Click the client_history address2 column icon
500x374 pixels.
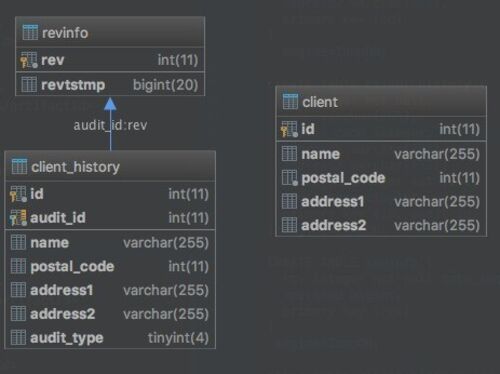click(x=18, y=314)
